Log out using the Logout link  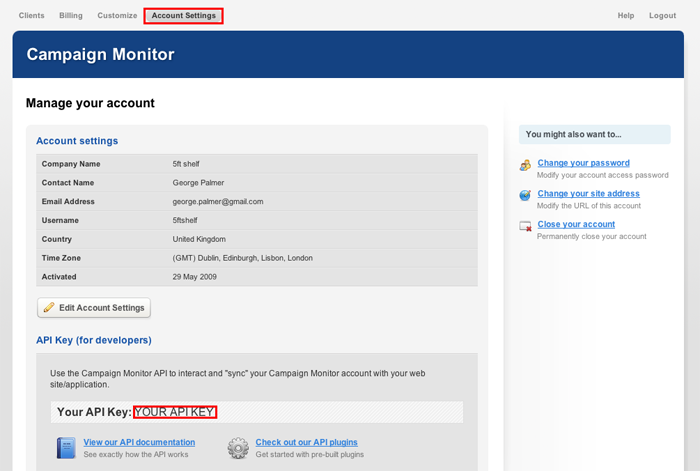click(662, 16)
